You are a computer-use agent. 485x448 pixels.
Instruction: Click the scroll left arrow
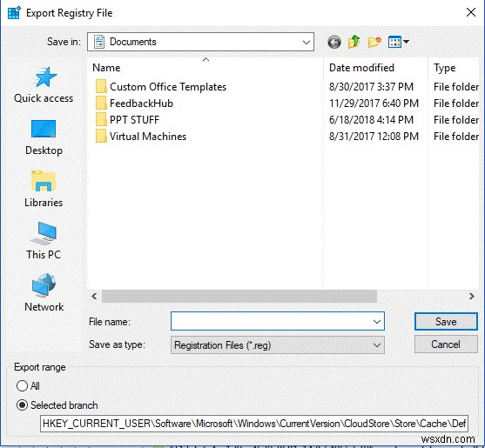tap(94, 297)
